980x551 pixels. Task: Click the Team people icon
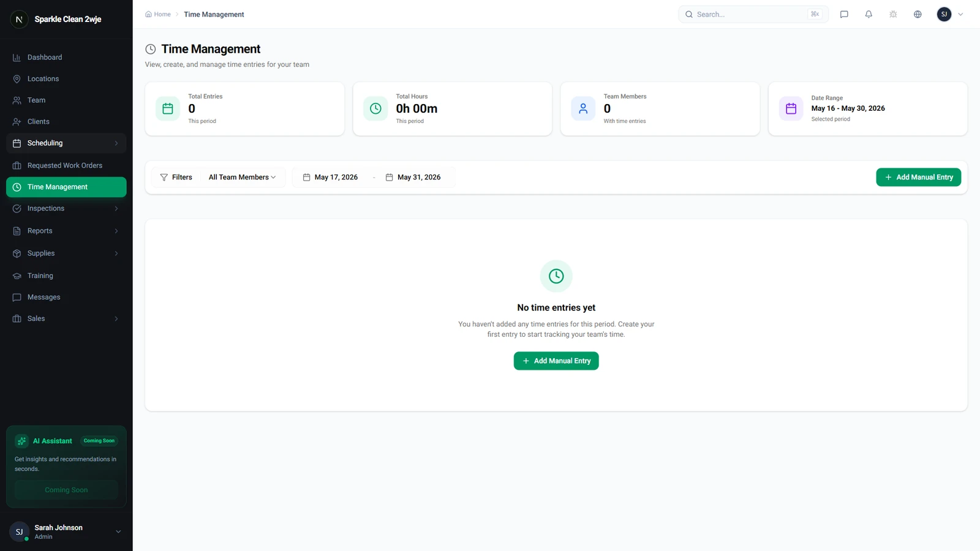(17, 100)
